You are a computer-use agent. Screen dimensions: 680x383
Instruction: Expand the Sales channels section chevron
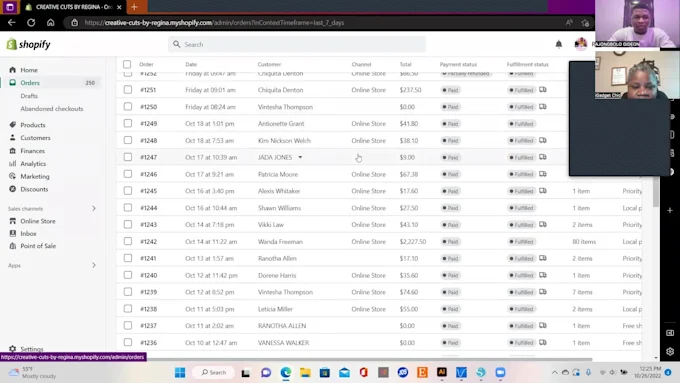(x=94, y=209)
